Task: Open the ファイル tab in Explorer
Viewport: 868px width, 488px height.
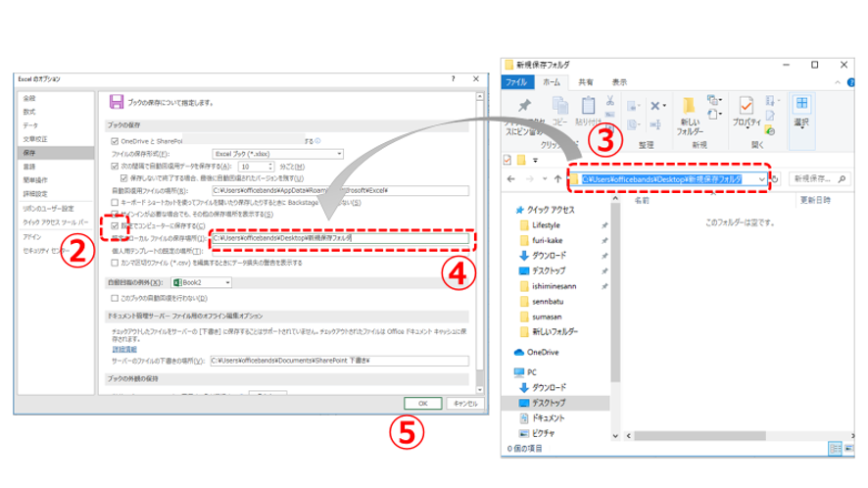Action: [516, 82]
